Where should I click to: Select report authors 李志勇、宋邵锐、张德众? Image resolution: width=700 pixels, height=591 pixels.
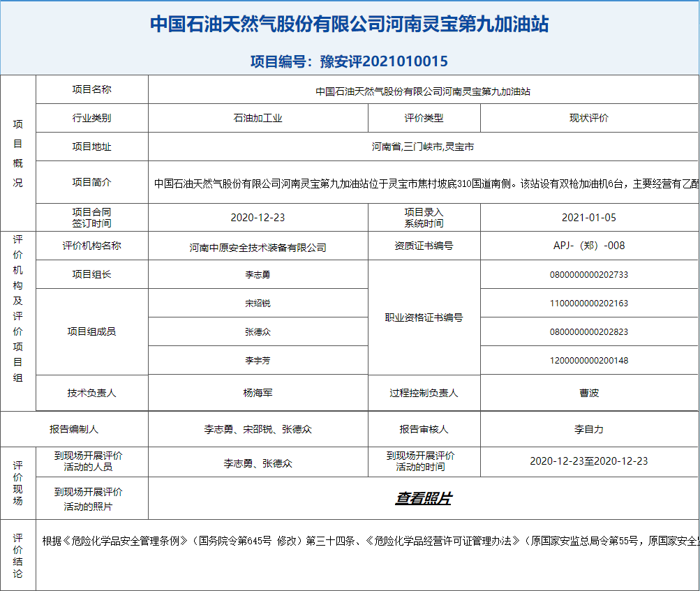click(x=258, y=429)
